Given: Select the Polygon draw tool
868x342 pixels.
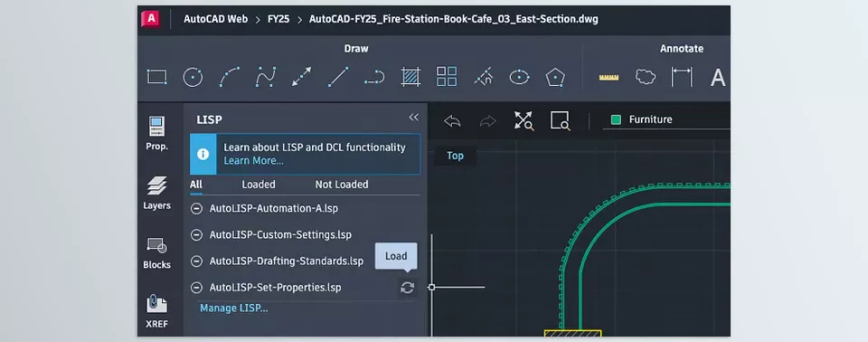Looking at the screenshot, I should [x=555, y=77].
